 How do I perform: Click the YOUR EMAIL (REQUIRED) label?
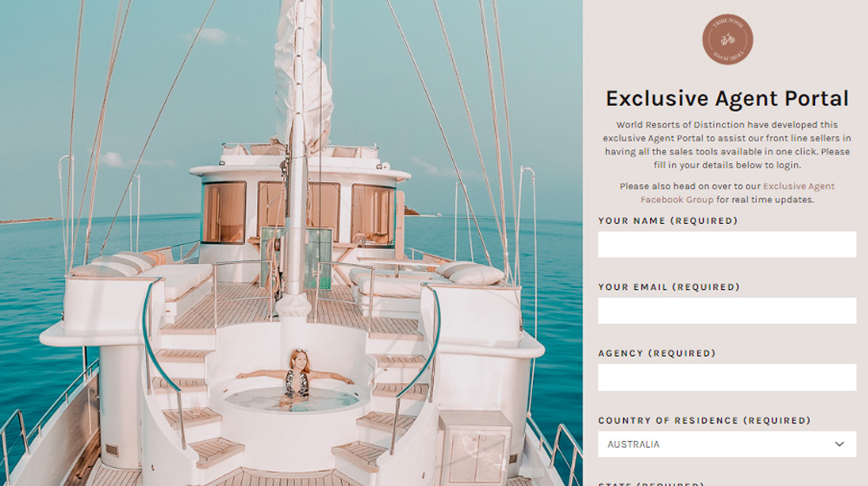pyautogui.click(x=668, y=286)
